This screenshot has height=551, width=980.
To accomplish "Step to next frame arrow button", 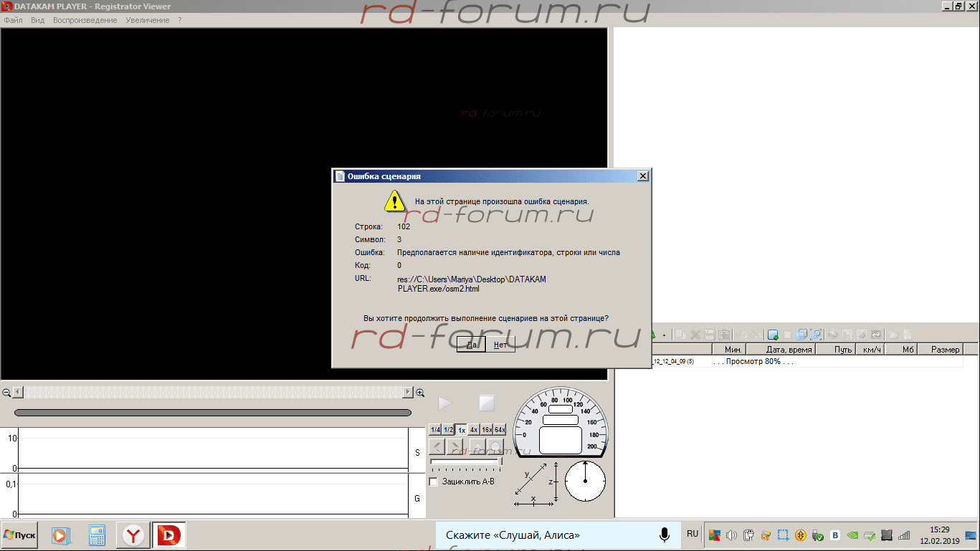I will [455, 447].
